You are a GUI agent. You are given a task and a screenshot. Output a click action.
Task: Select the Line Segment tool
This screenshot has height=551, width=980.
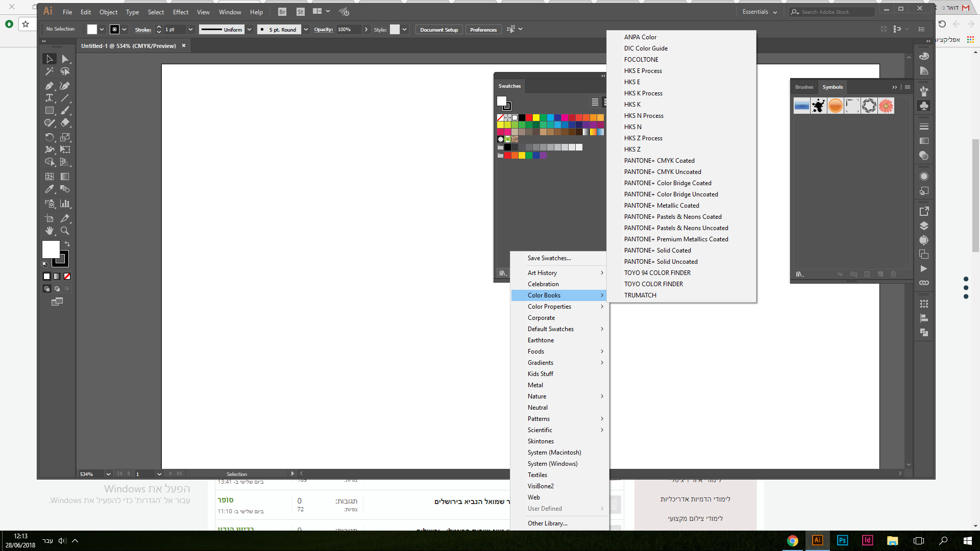(65, 98)
